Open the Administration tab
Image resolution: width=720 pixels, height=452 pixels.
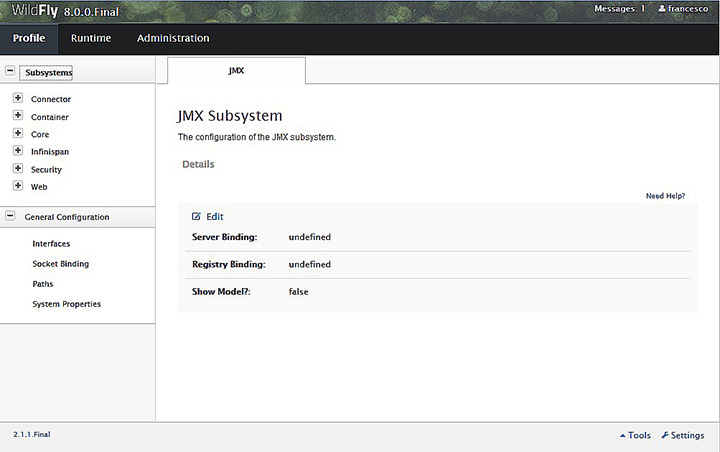173,38
